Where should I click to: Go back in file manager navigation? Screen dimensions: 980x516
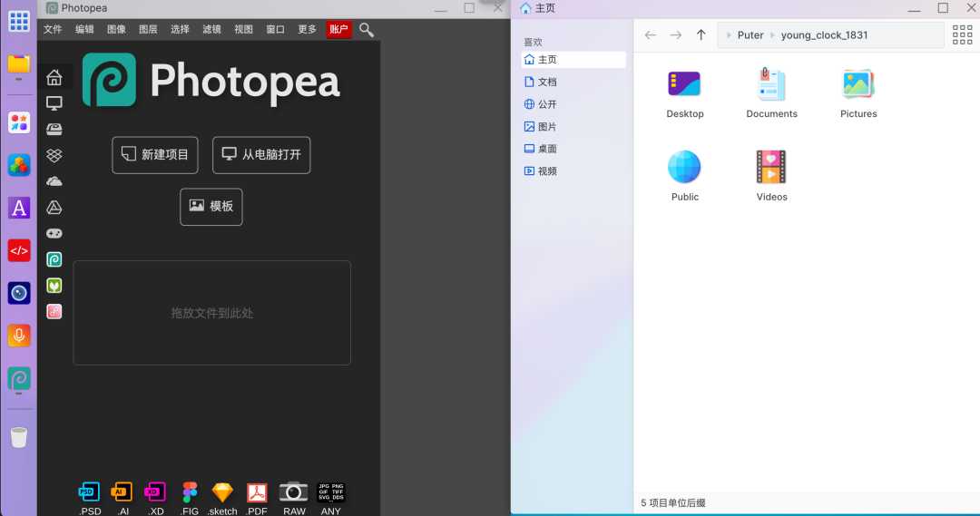(651, 35)
